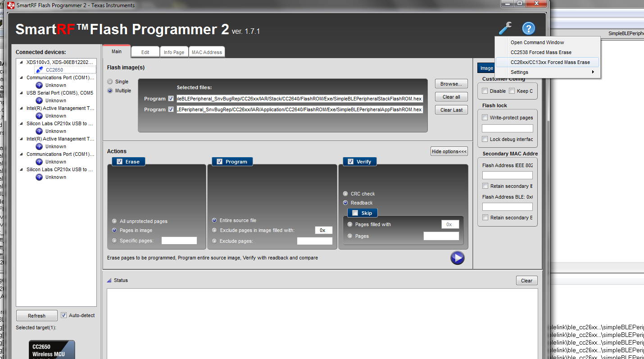Uncheck Program for the StackFlashROM.hex file
644x359 pixels.
171,99
